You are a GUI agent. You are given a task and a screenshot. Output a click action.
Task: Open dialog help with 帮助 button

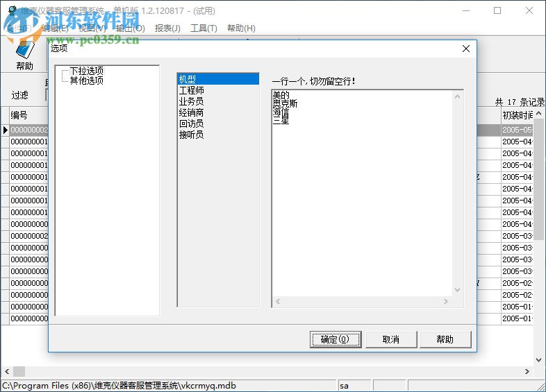pyautogui.click(x=445, y=339)
